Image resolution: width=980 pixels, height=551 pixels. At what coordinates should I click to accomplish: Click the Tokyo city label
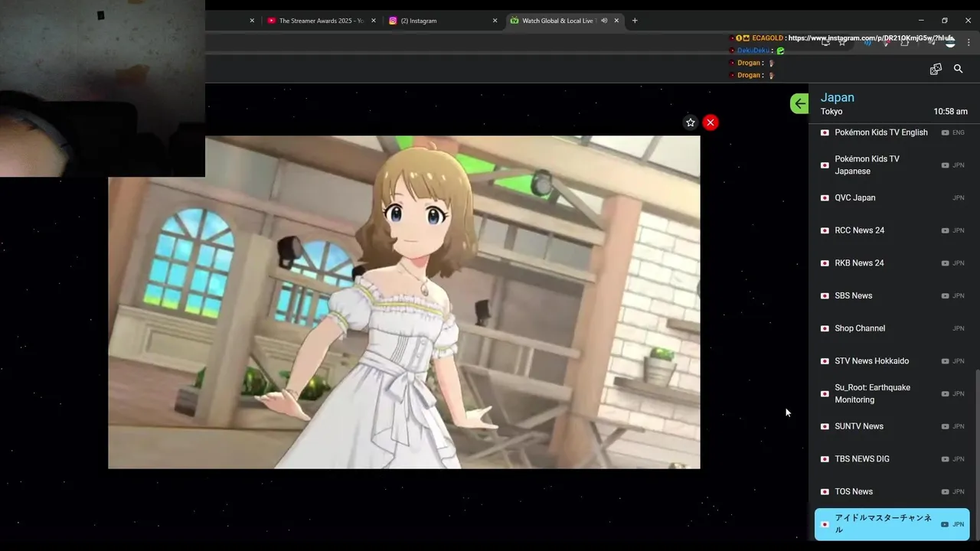(x=831, y=112)
